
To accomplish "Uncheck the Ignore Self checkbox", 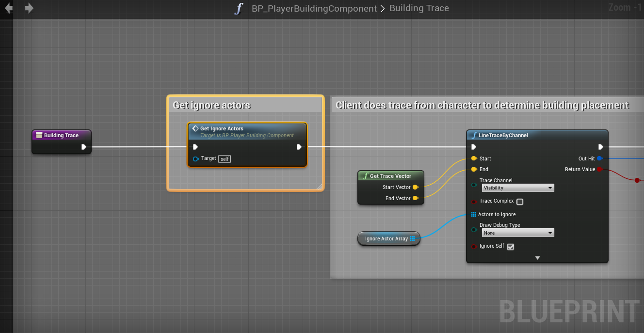I will 511,247.
